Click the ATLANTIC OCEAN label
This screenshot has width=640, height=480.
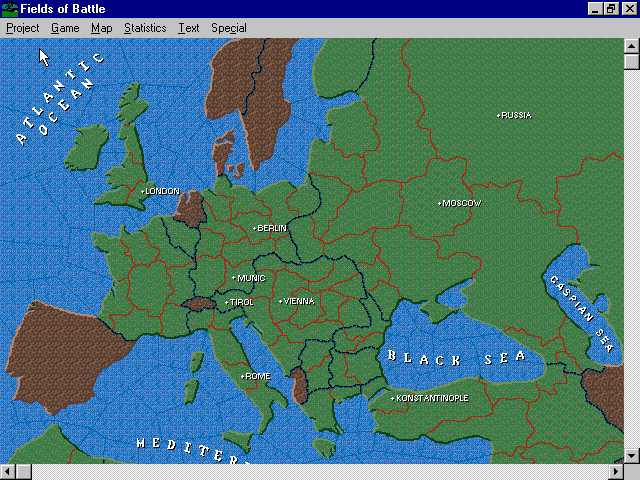click(60, 99)
